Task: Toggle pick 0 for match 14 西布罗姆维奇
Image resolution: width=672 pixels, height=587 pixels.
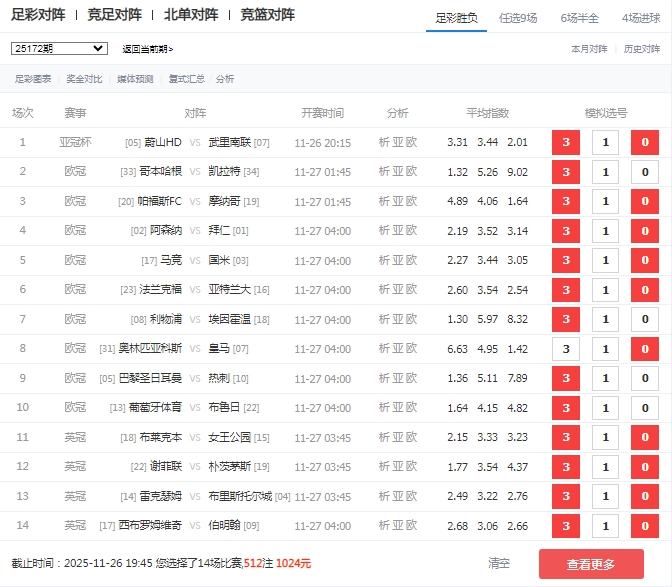Action: (644, 526)
